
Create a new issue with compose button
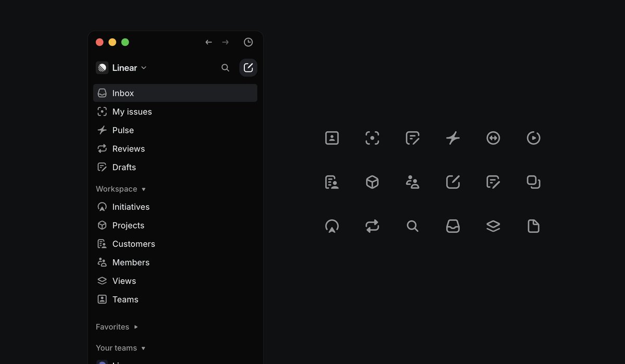[x=248, y=68]
